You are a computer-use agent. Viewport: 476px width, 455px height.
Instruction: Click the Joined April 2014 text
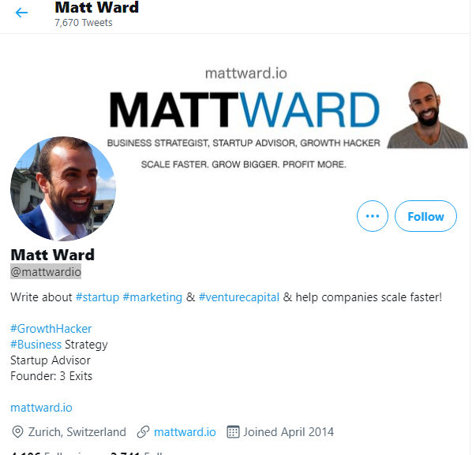pos(288,432)
